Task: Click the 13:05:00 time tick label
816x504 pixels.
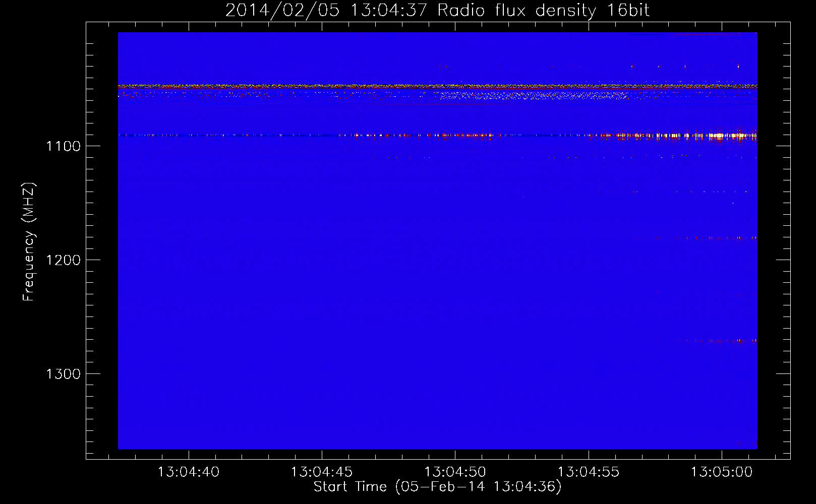Action: [x=722, y=472]
